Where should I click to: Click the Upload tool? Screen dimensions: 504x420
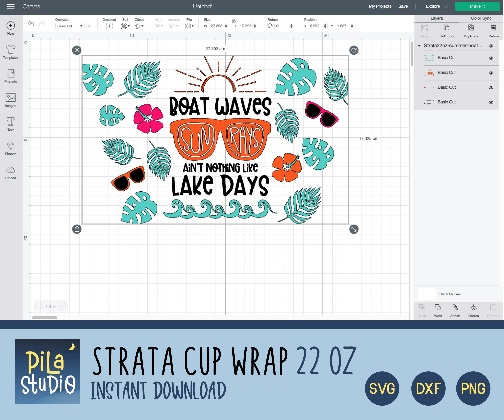click(10, 172)
